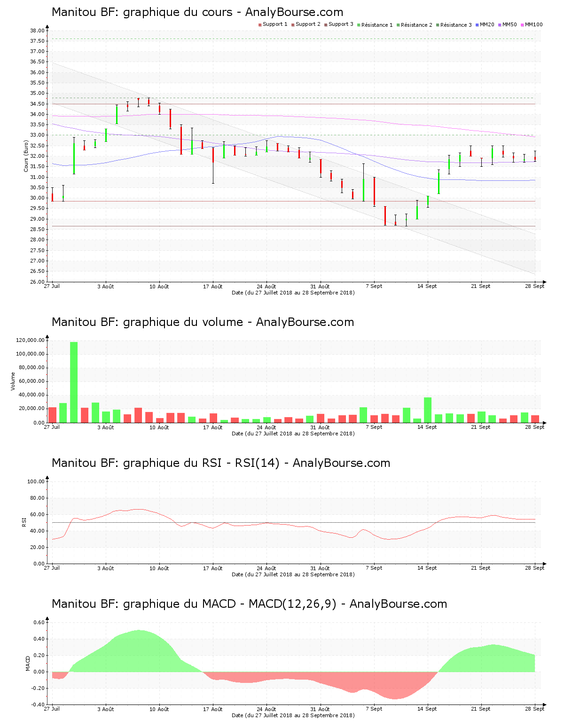
Task: Select the Résistance 3 legend label
Action: coord(456,25)
